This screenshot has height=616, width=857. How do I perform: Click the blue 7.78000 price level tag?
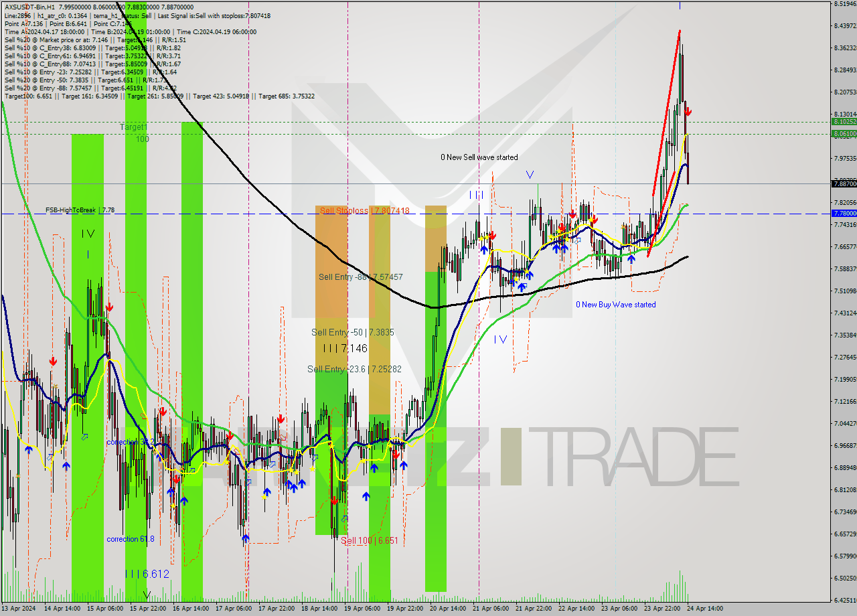(x=844, y=213)
